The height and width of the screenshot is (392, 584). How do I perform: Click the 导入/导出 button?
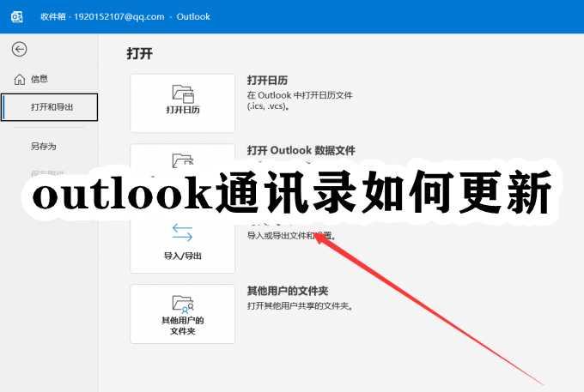[182, 243]
